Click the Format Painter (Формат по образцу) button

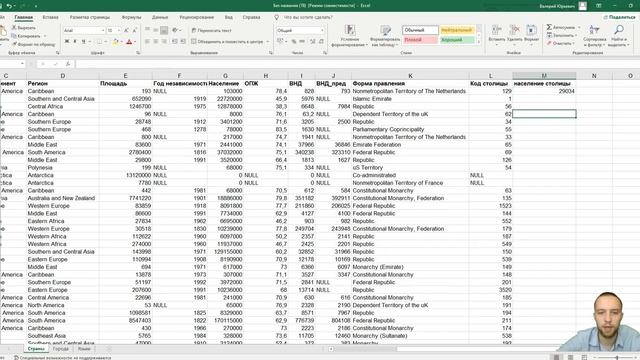33,44
